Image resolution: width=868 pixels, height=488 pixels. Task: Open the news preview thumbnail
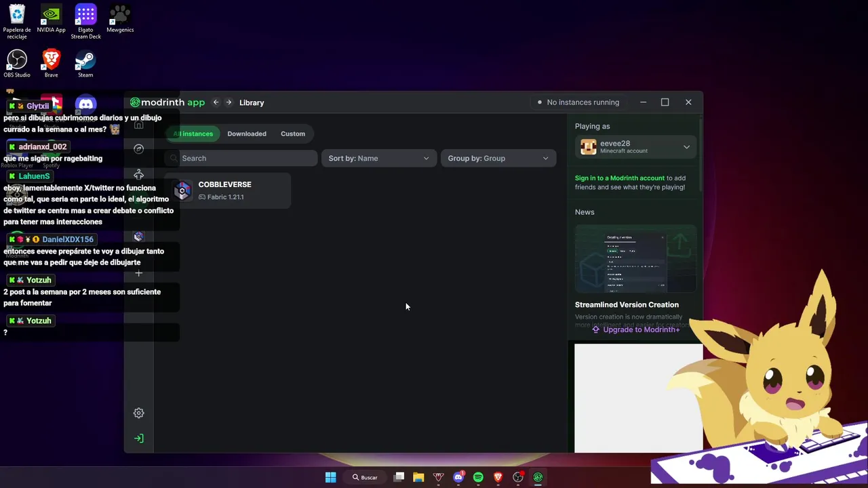click(x=635, y=259)
